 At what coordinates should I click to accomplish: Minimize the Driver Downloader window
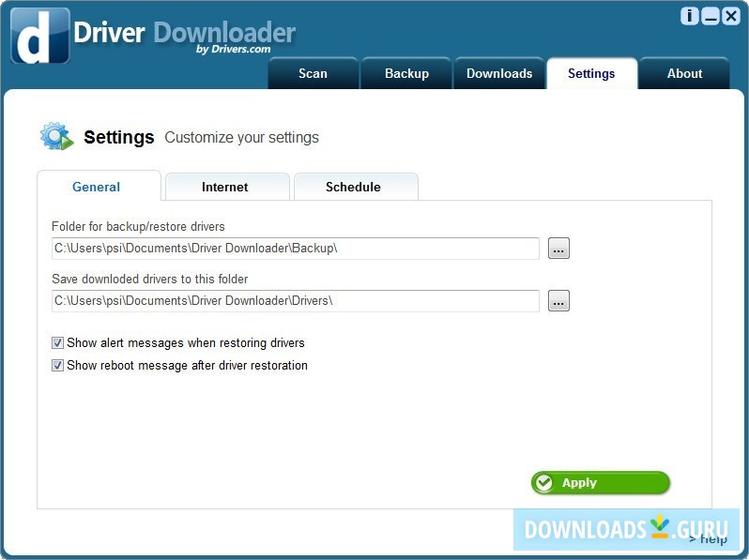pos(711,16)
